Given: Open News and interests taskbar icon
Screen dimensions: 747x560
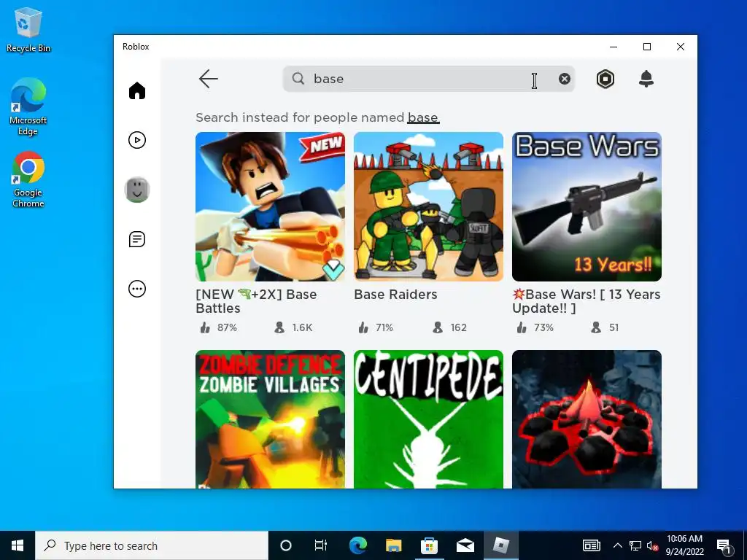Looking at the screenshot, I should pyautogui.click(x=591, y=545).
